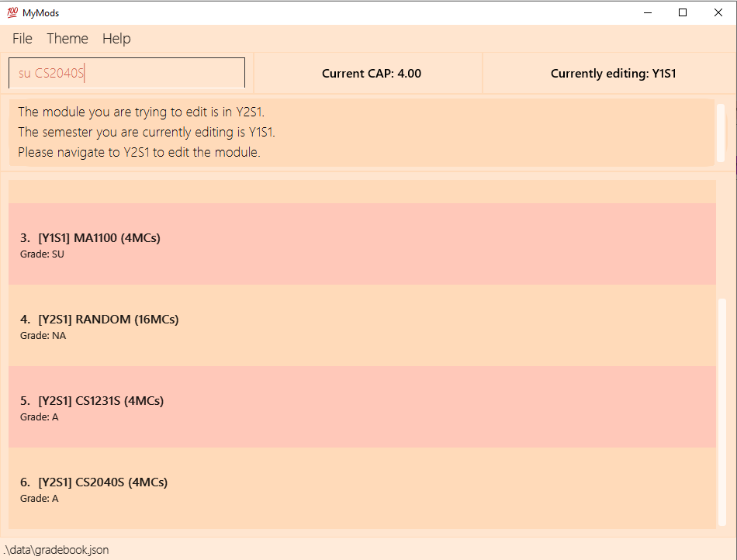Select module 3 MA1100 row
This screenshot has height=560, width=737.
point(362,244)
